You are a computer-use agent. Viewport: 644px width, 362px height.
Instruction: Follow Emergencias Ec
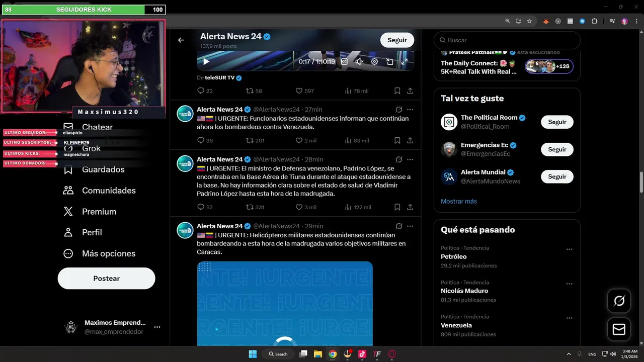tap(557, 149)
